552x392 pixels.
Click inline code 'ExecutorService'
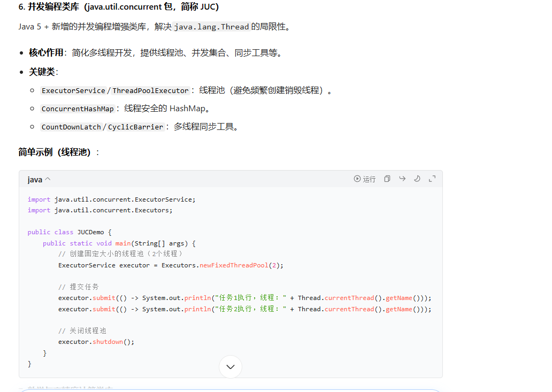pyautogui.click(x=73, y=90)
